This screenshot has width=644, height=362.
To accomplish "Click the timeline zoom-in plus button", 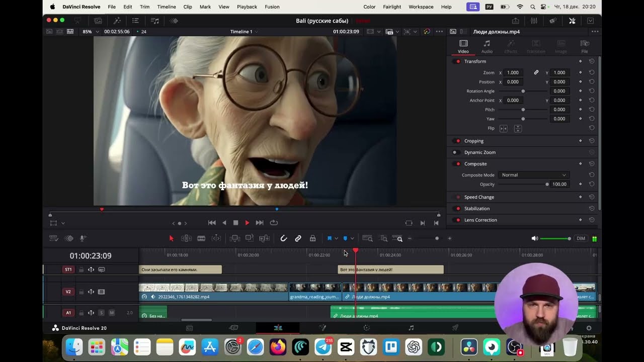I will click(x=450, y=238).
